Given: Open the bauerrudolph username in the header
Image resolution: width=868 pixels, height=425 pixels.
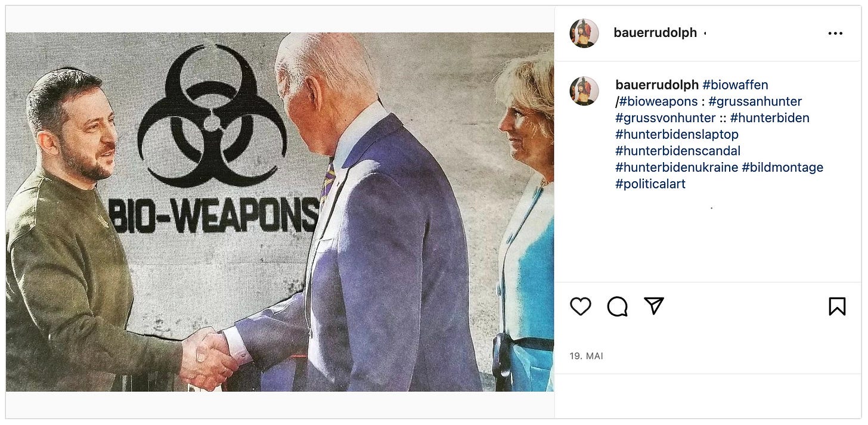Looking at the screenshot, I should pyautogui.click(x=655, y=33).
